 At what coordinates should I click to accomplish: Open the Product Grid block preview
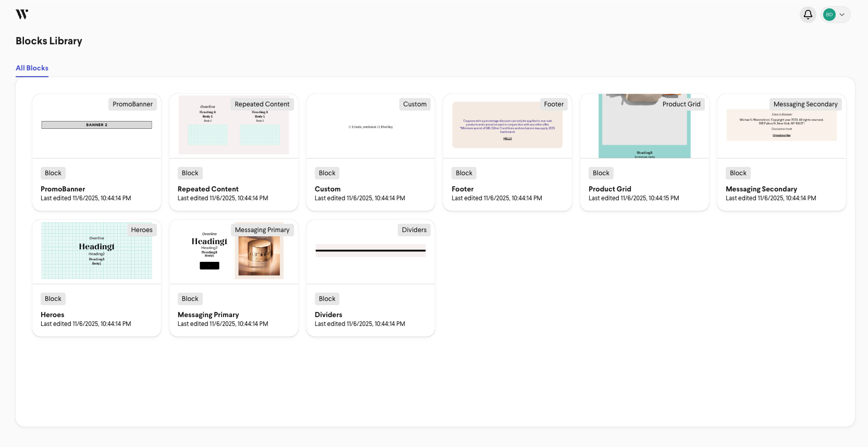click(x=644, y=126)
